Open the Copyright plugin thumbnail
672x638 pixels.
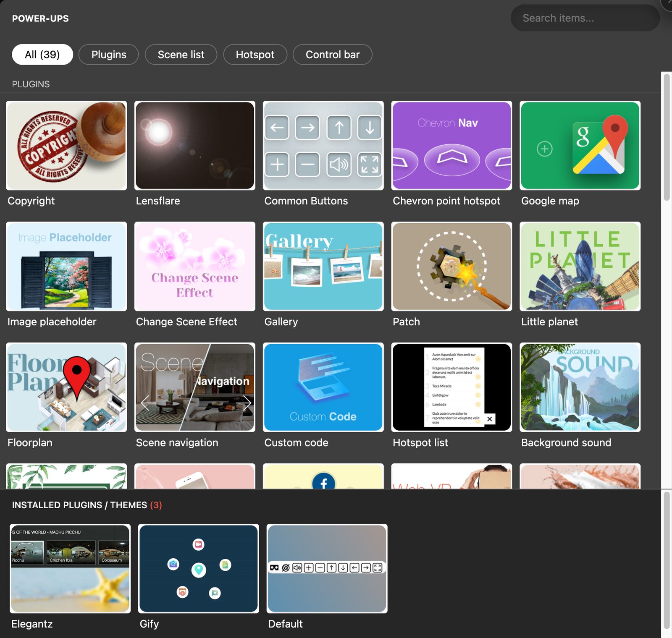pyautogui.click(x=66, y=146)
